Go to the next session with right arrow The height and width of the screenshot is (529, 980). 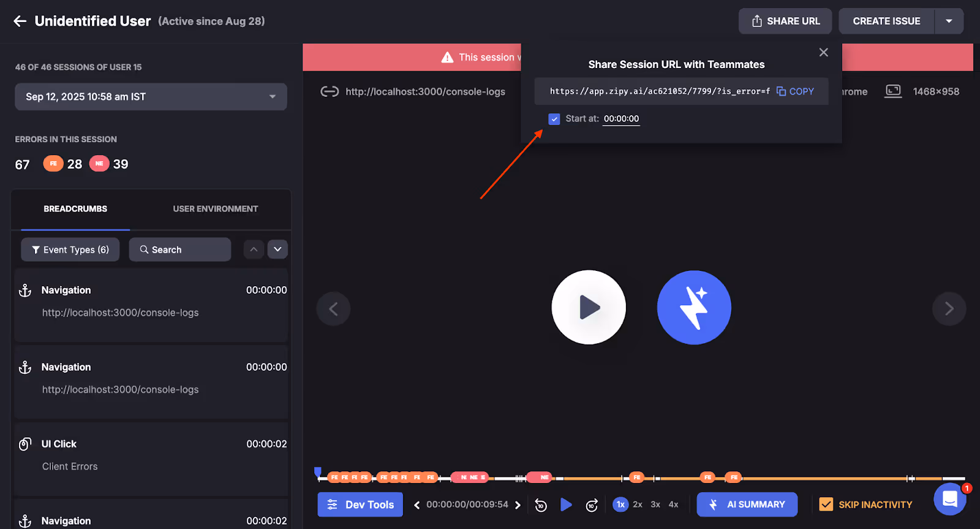tap(949, 309)
